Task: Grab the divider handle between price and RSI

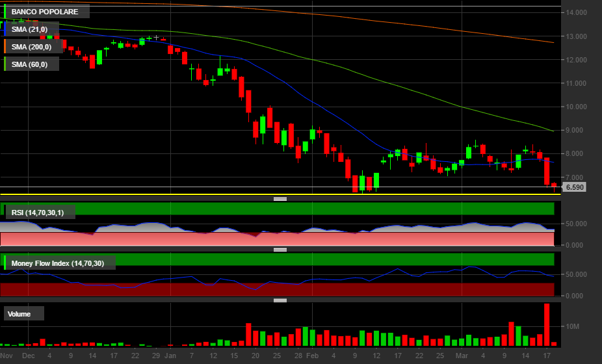Action: pyautogui.click(x=280, y=199)
